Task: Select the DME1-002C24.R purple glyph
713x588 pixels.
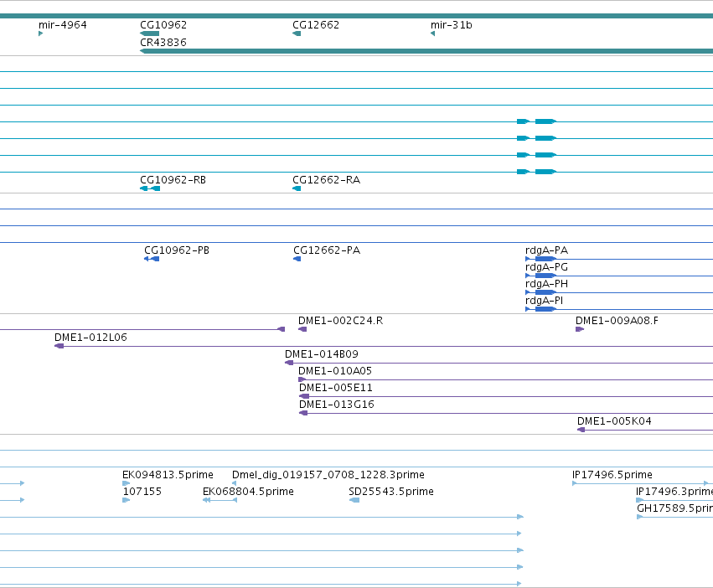Action: pyautogui.click(x=302, y=329)
